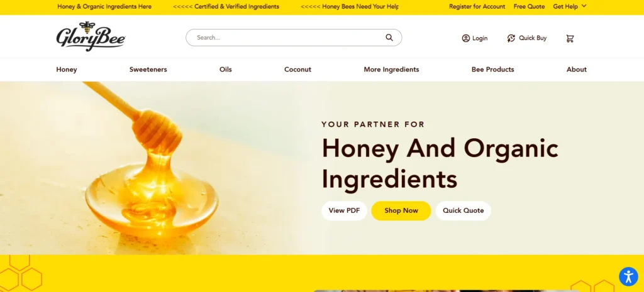644x292 pixels.
Task: Click the Free Quote link
Action: click(530, 6)
